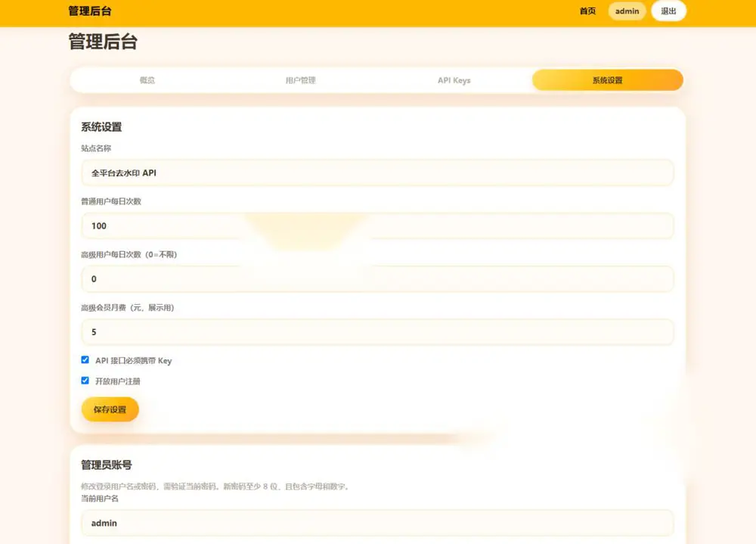Click the password requirement hint text

pyautogui.click(x=216, y=486)
